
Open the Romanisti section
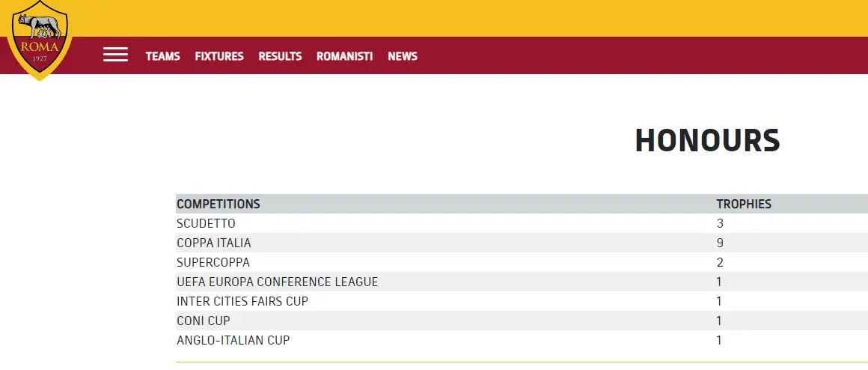pos(344,56)
